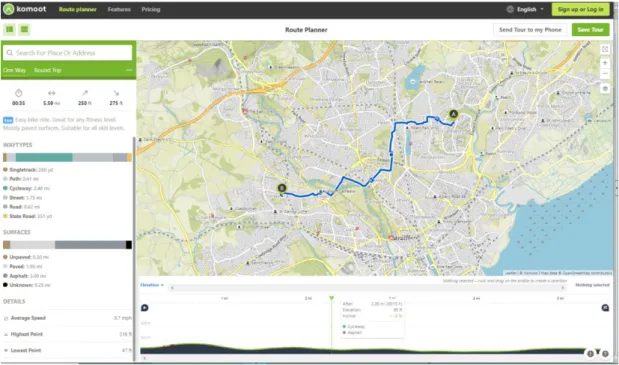Select the Asphalt surface entry
Image resolution: width=619 pixels, height=365 pixels.
24,276
